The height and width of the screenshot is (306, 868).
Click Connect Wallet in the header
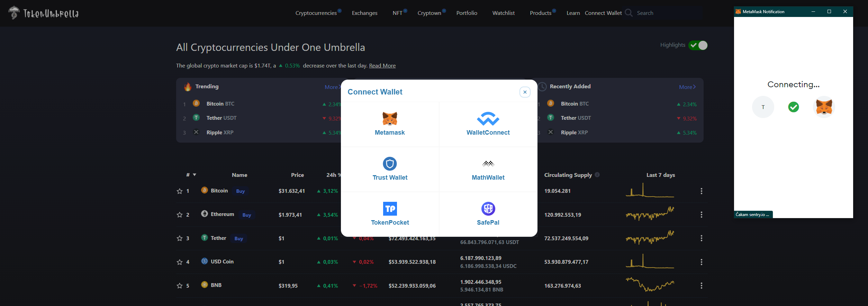(603, 13)
